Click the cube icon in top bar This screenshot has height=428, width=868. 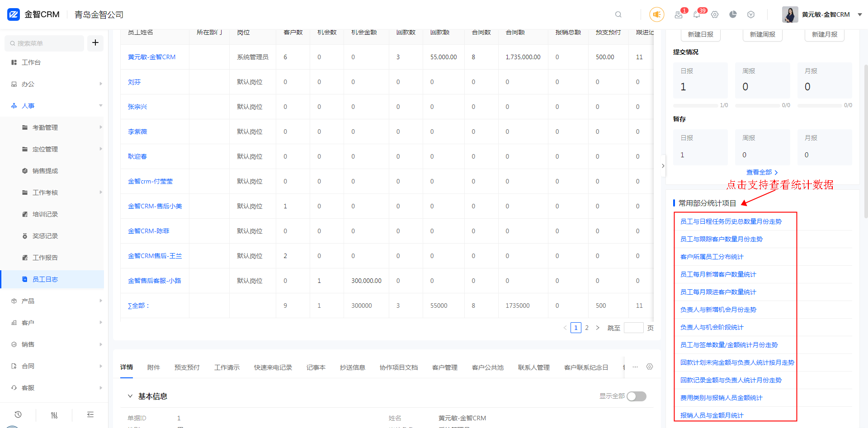(751, 14)
